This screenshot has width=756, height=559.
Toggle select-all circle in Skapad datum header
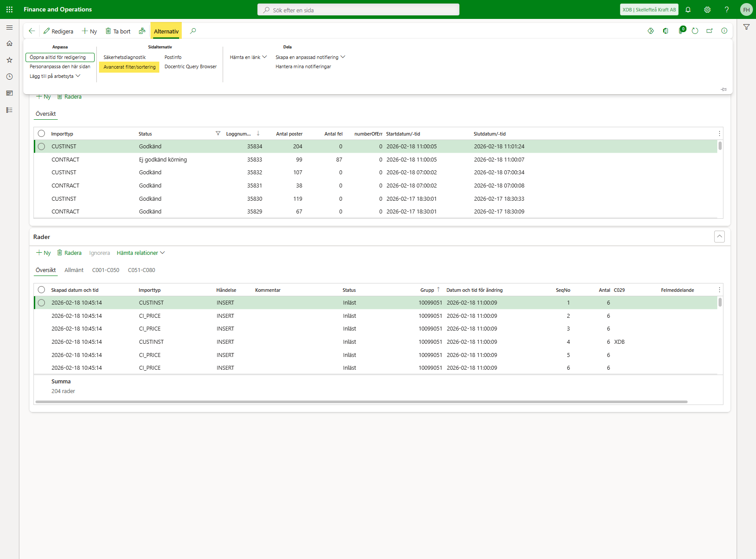coord(41,290)
